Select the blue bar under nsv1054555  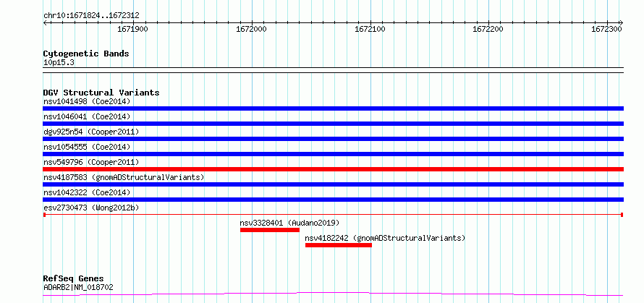tap(334, 154)
